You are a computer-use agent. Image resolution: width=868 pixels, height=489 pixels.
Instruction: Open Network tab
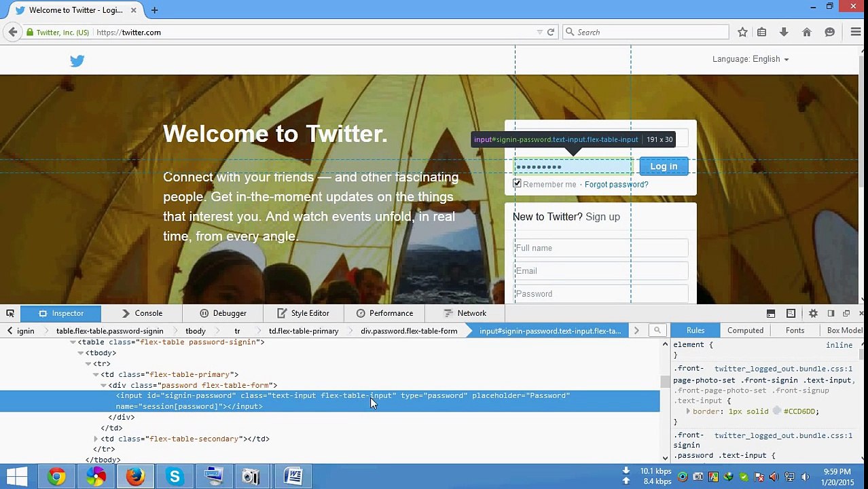coord(465,313)
